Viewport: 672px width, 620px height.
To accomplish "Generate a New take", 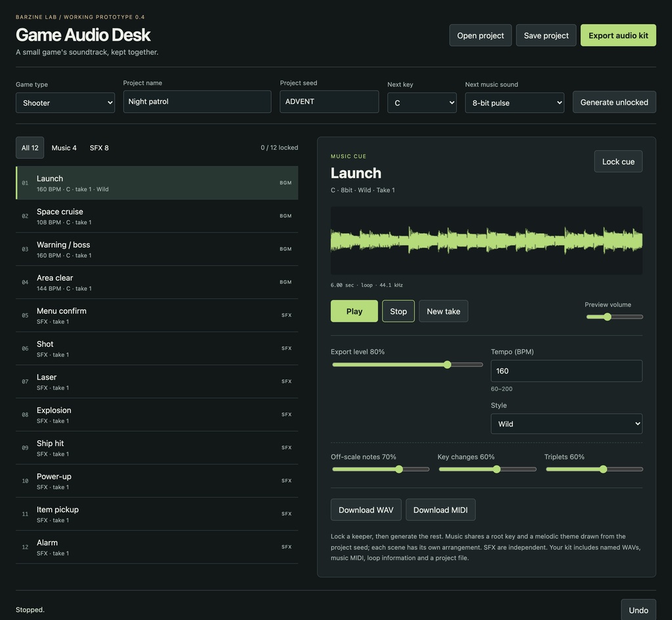I will click(443, 311).
